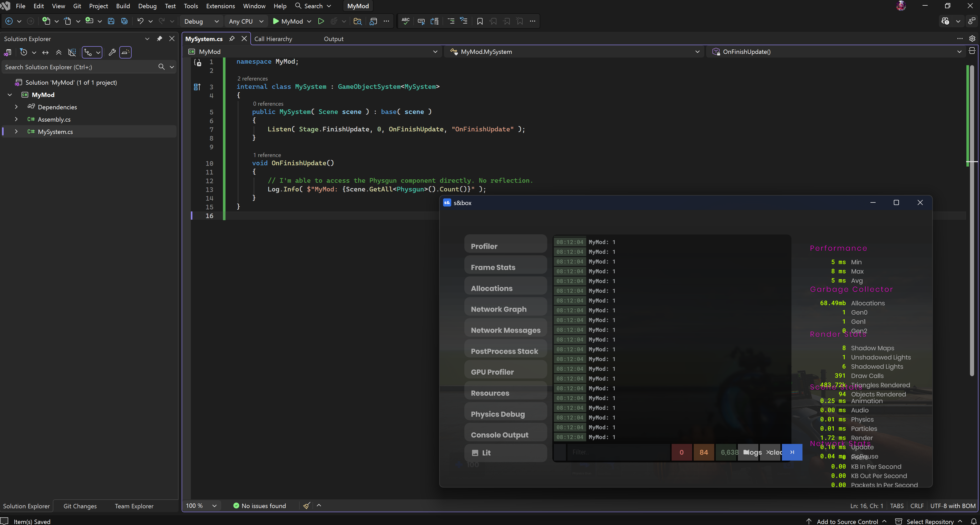The width and height of the screenshot is (980, 525).
Task: Toggle the green info count filter 6,638
Action: pyautogui.click(x=727, y=452)
